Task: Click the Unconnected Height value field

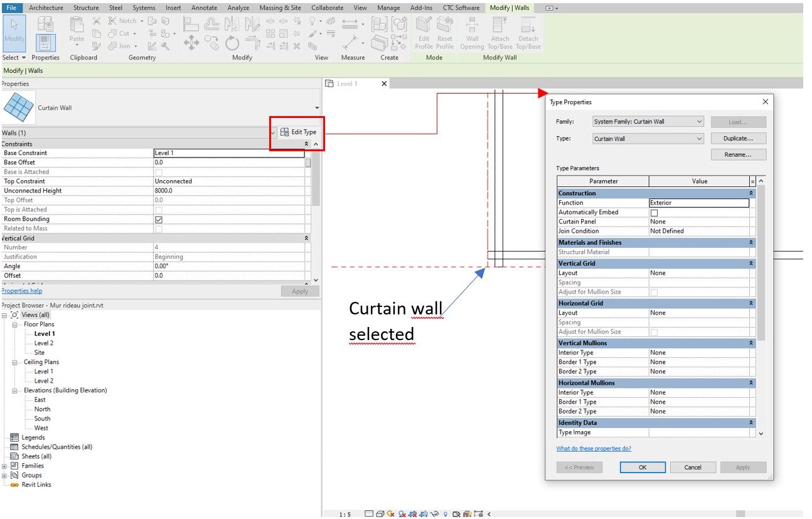Action: tap(229, 191)
